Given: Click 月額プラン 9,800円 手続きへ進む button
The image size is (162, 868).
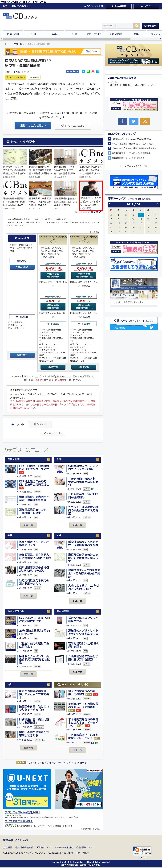Looking at the screenshot, I should tap(84, 307).
